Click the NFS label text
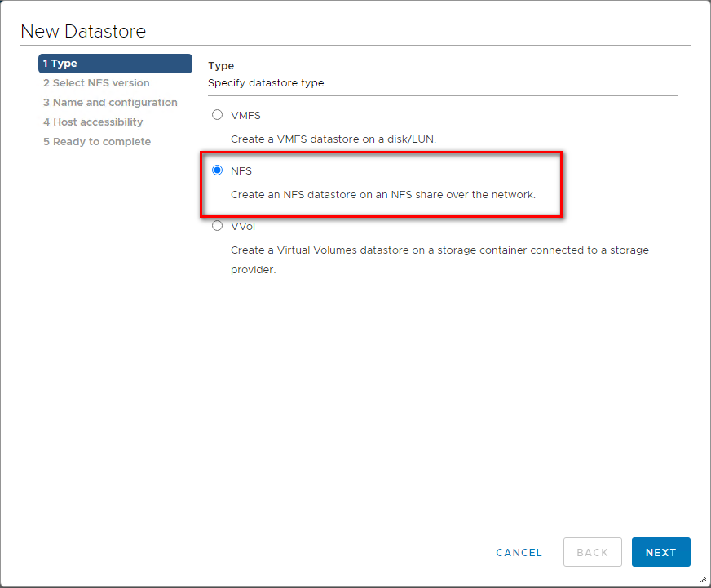This screenshot has width=711, height=588. 241,170
